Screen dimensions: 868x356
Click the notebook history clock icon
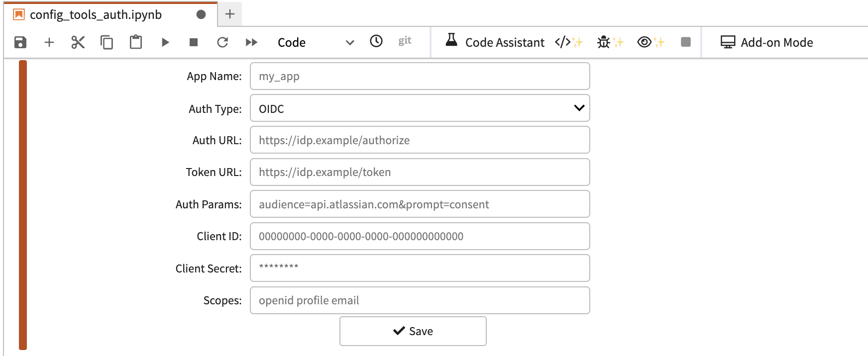pos(376,42)
